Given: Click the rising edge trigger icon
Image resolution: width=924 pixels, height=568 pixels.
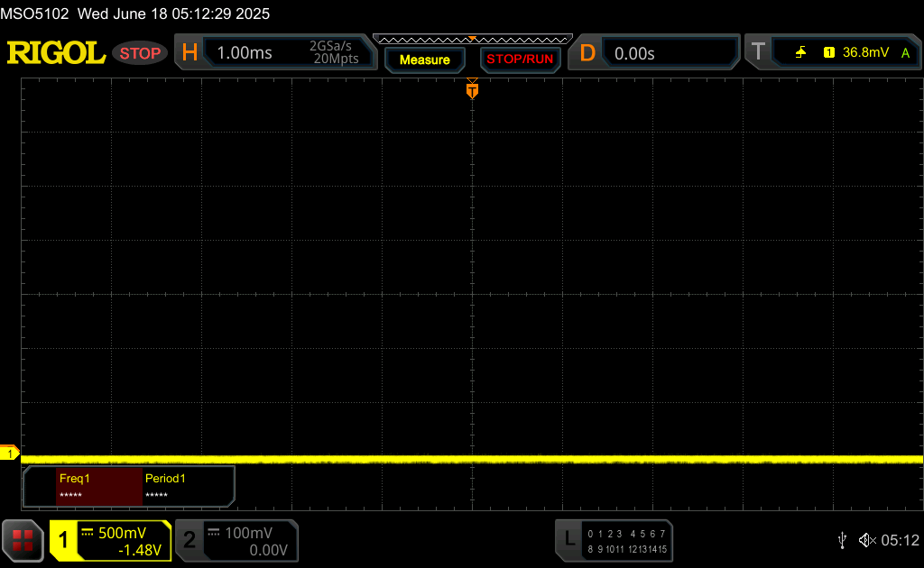Looking at the screenshot, I should coord(800,52).
